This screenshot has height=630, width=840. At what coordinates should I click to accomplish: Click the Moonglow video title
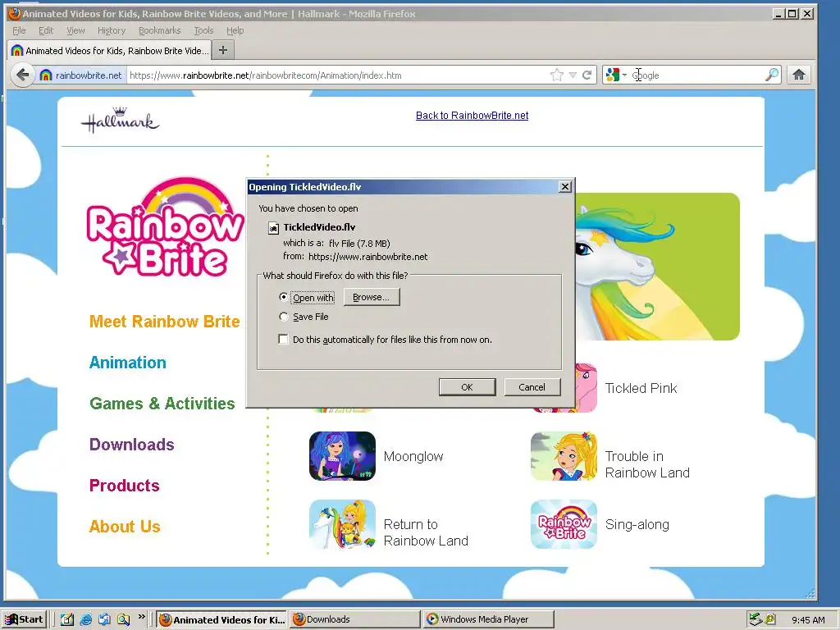point(413,456)
